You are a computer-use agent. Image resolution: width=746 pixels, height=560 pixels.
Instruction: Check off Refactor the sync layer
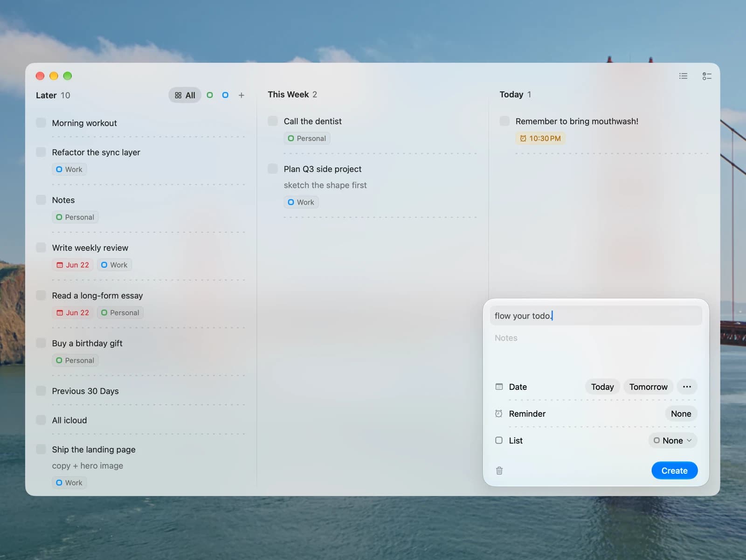pyautogui.click(x=41, y=152)
